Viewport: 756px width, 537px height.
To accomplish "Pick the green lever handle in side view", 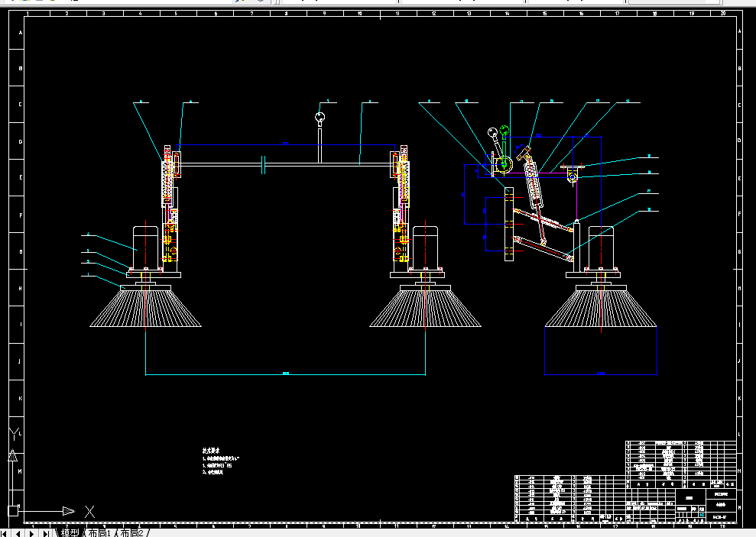I will click(504, 147).
